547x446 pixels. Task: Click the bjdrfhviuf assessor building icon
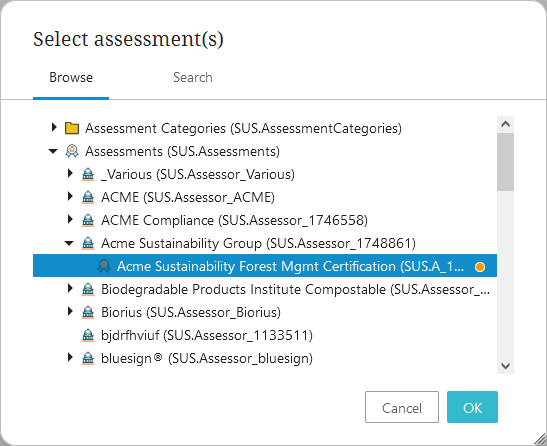[x=88, y=335]
